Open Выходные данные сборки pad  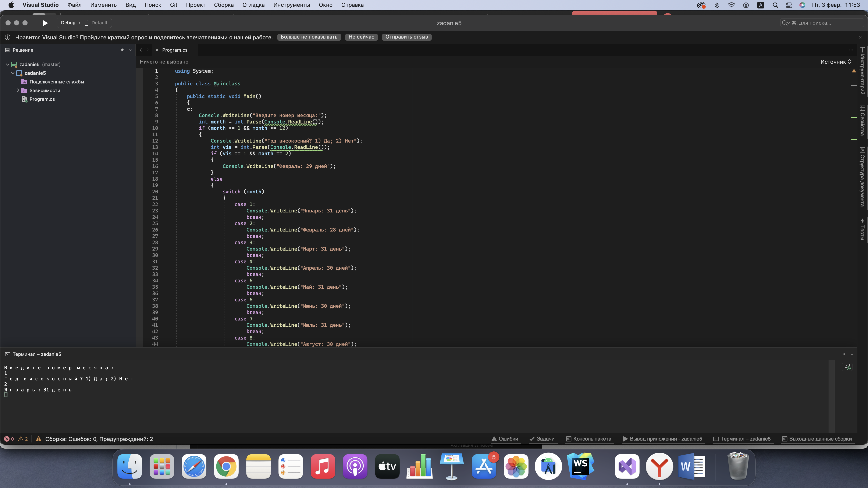tap(817, 439)
